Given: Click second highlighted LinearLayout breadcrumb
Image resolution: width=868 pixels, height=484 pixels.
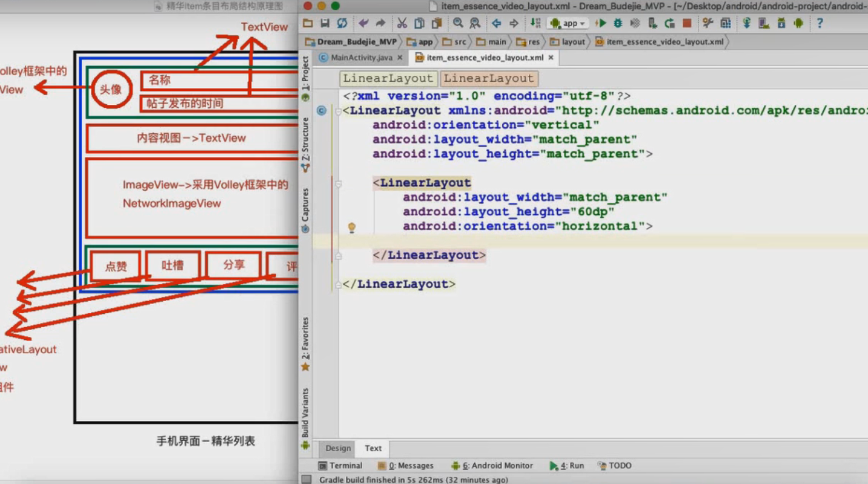Looking at the screenshot, I should click(489, 78).
